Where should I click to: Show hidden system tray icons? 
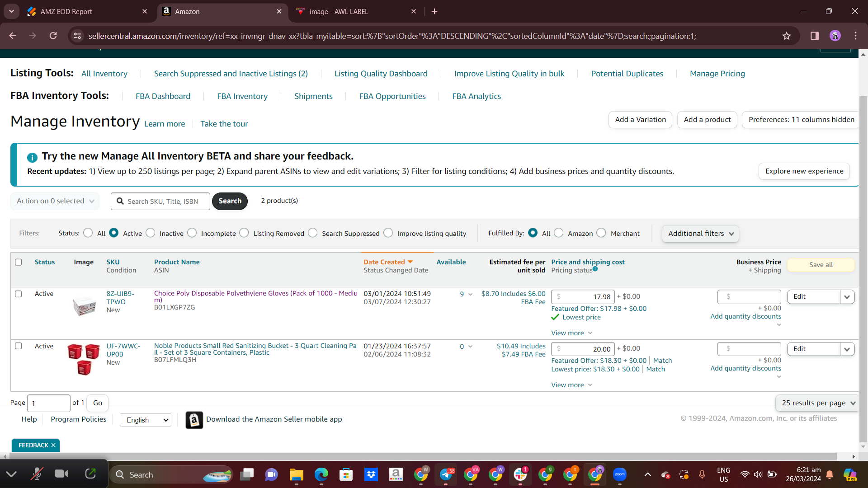click(647, 474)
